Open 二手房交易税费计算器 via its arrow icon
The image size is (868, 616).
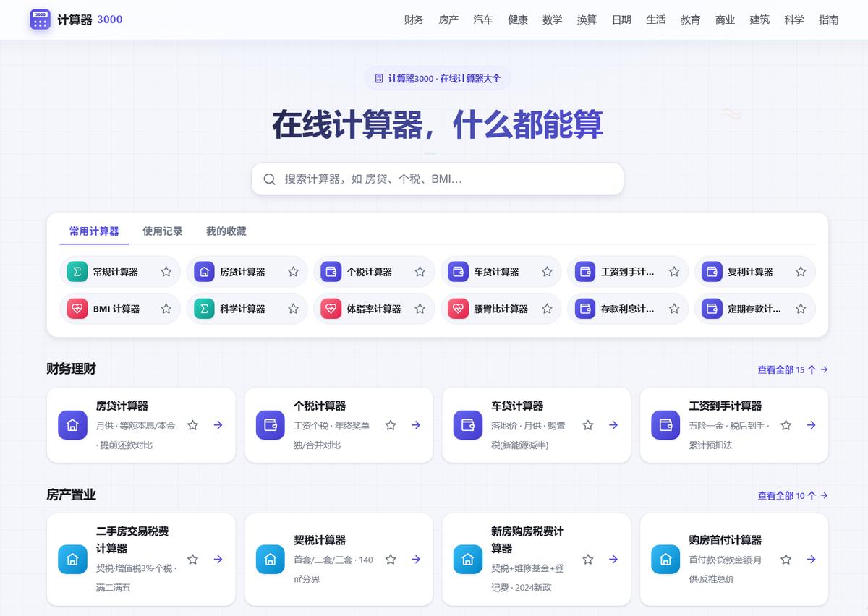click(218, 560)
